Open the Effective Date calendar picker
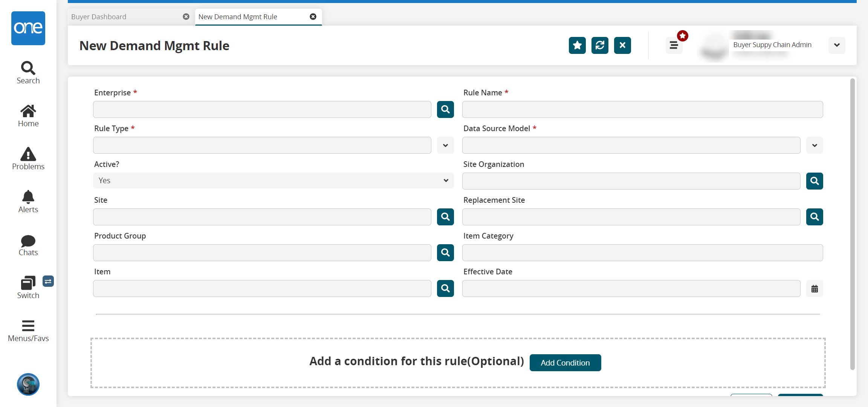 coord(815,289)
